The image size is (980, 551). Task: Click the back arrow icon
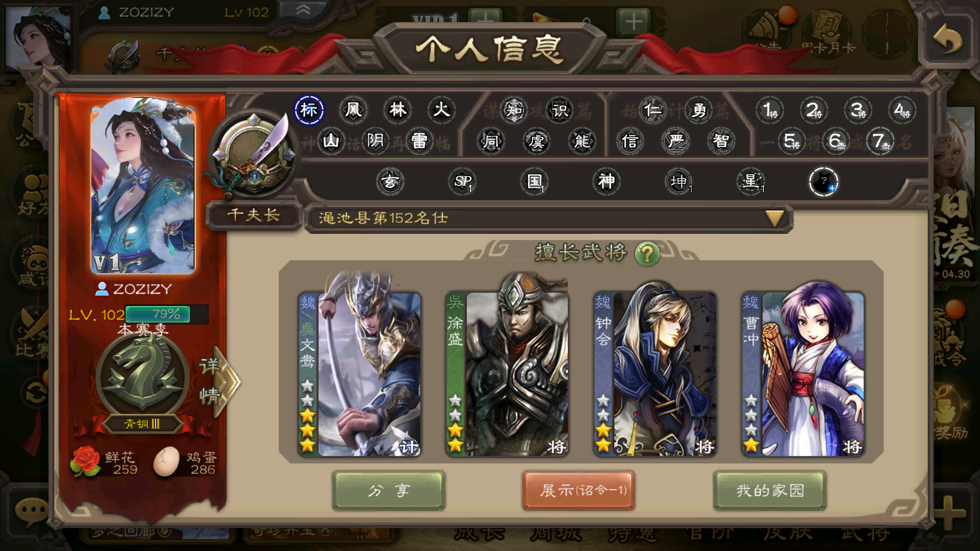point(948,40)
